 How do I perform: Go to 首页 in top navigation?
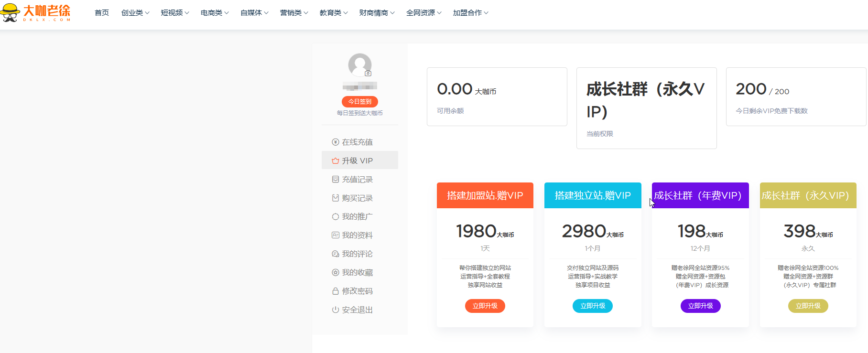[x=102, y=13]
